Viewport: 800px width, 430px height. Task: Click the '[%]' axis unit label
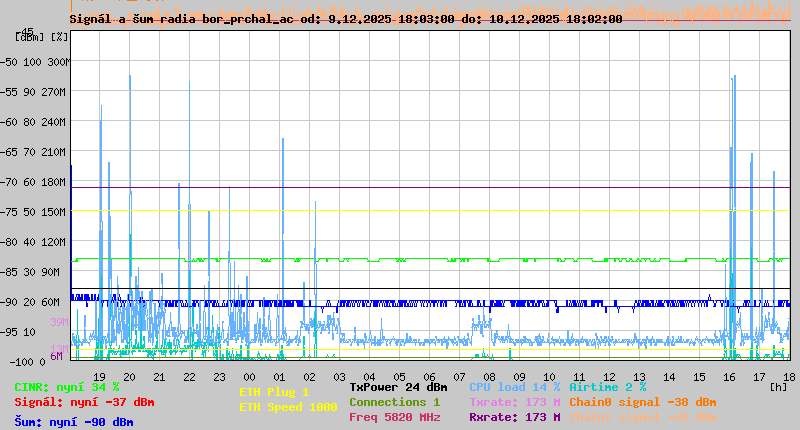(x=60, y=37)
